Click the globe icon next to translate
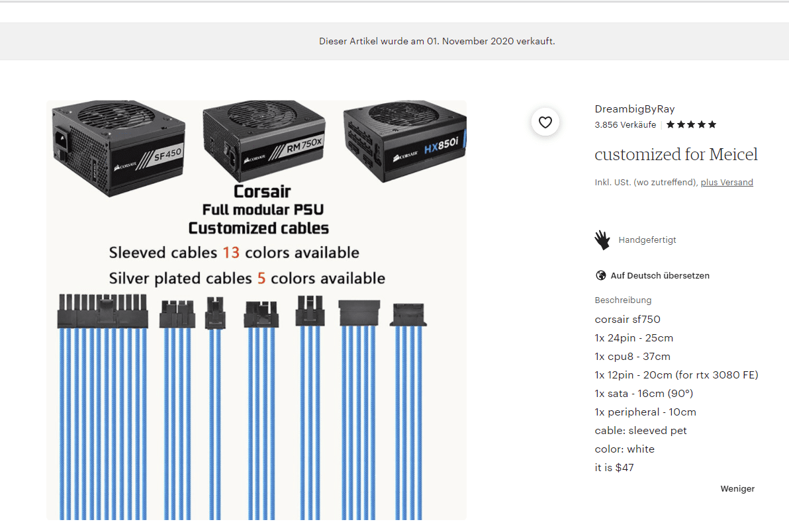This screenshot has width=789, height=532. click(601, 275)
